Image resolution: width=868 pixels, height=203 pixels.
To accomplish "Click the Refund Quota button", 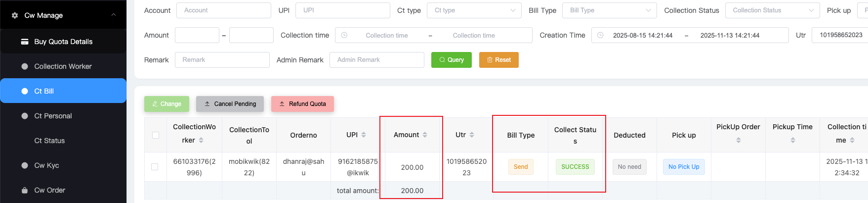I will tap(302, 104).
